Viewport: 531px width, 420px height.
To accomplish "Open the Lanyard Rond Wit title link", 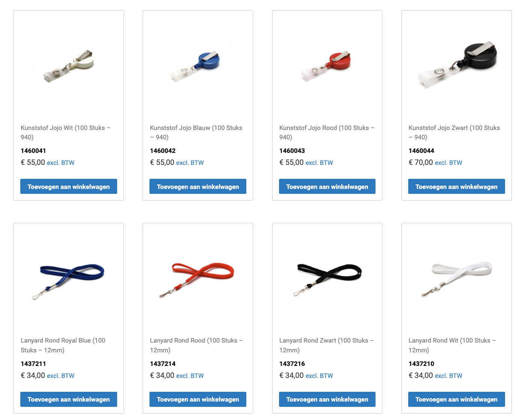I will click(x=452, y=345).
